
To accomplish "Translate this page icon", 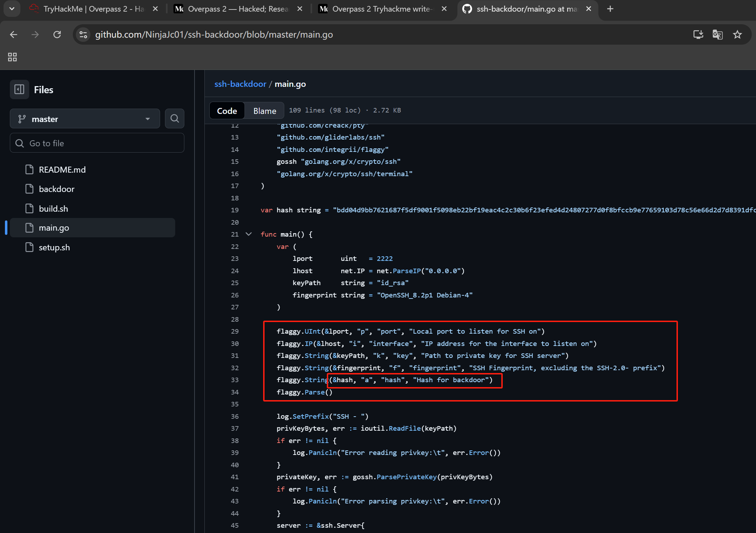I will 718,34.
